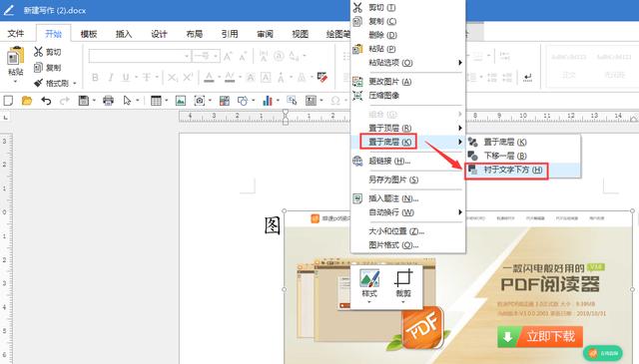The image size is (639, 364).
Task: Click the Undo arrow icon
Action: click(46, 100)
